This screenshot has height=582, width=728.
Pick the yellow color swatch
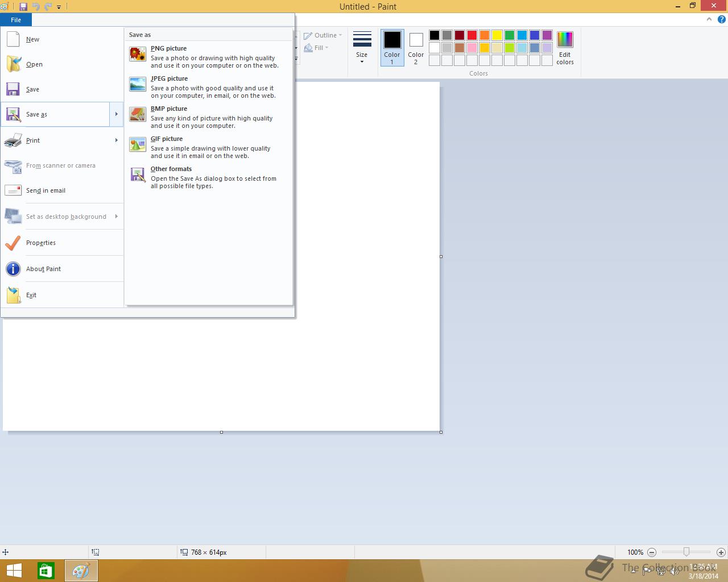497,35
